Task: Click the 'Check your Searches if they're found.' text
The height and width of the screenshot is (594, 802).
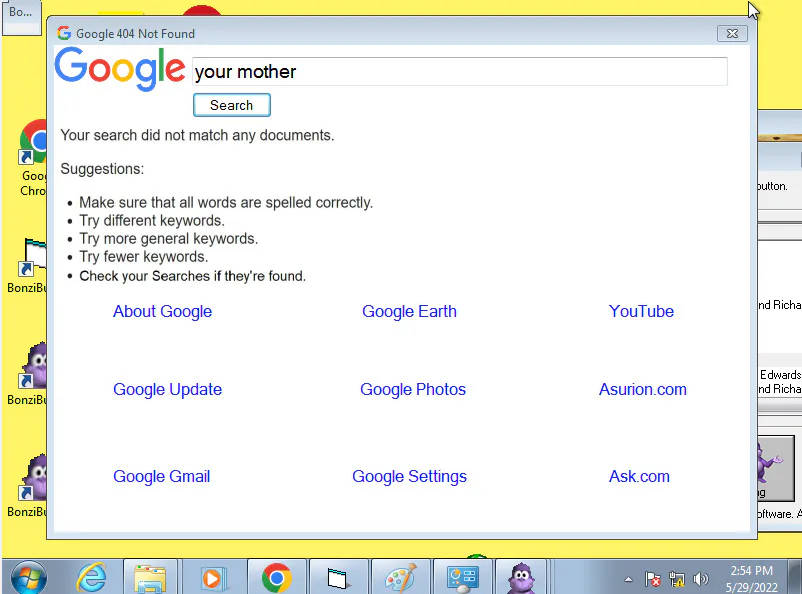Action: [192, 276]
